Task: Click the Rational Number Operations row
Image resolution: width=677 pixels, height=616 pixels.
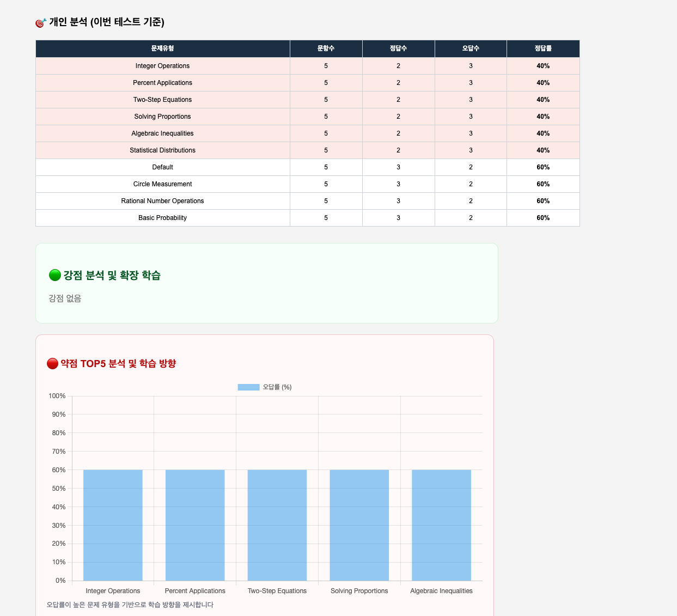Action: pyautogui.click(x=308, y=201)
